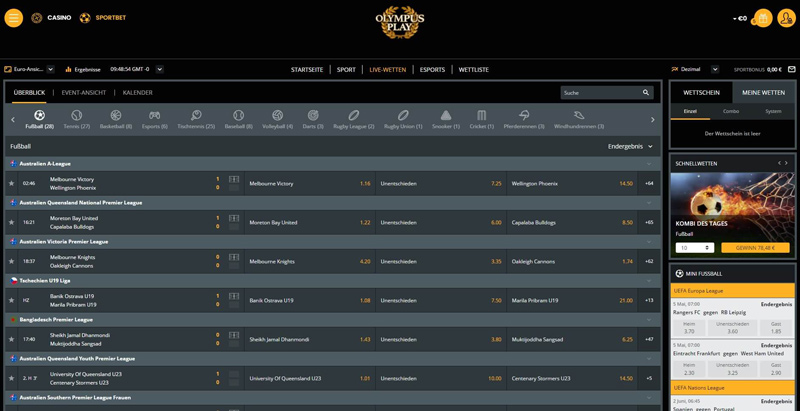Favorite the Banik Ostrava U19 match
800x411 pixels.
[x=11, y=300]
